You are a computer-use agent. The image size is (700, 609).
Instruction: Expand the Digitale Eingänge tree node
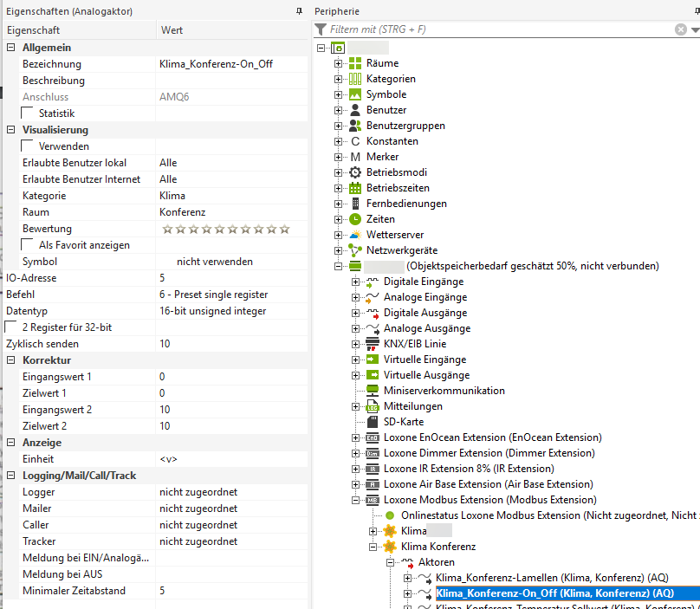pos(356,282)
